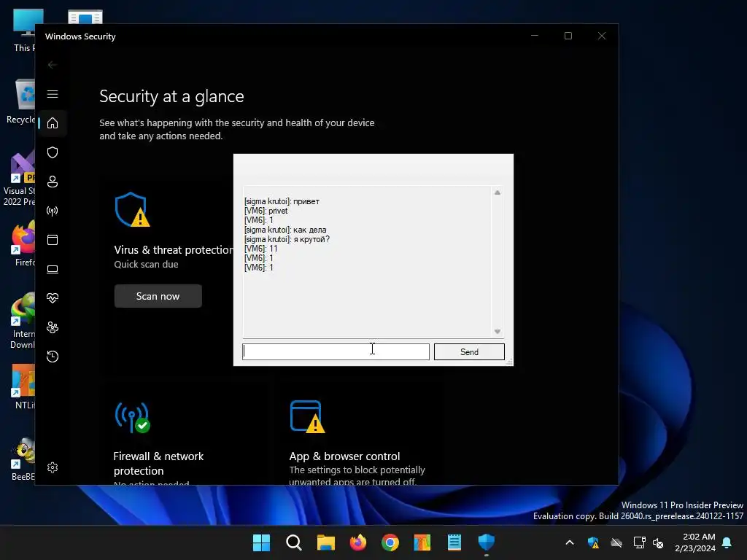Image resolution: width=747 pixels, height=560 pixels.
Task: Click the chat line "[sigma krutoi]: как дела"
Action: [285, 230]
